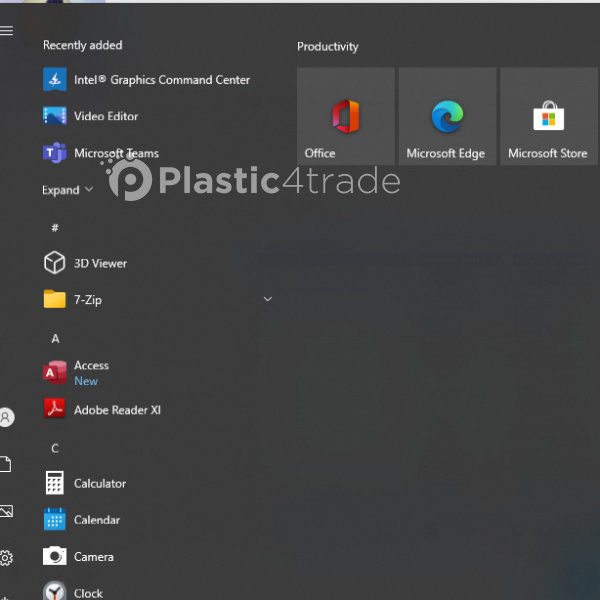The height and width of the screenshot is (600, 600).
Task: Open the hamburger menu at top left
Action: tap(7, 30)
